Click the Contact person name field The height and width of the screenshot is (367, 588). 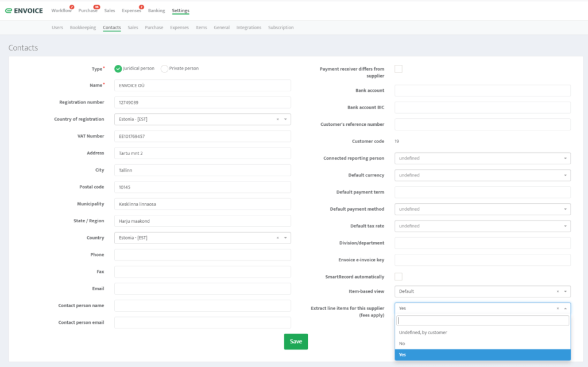203,306
